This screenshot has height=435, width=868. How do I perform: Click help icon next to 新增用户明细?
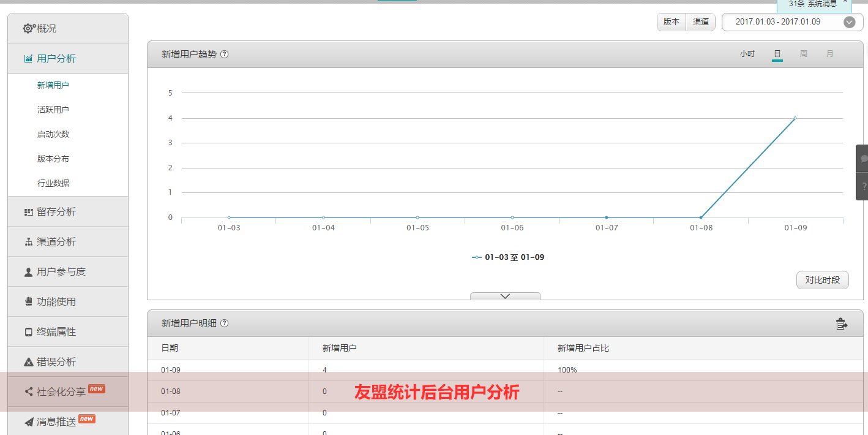click(x=225, y=323)
